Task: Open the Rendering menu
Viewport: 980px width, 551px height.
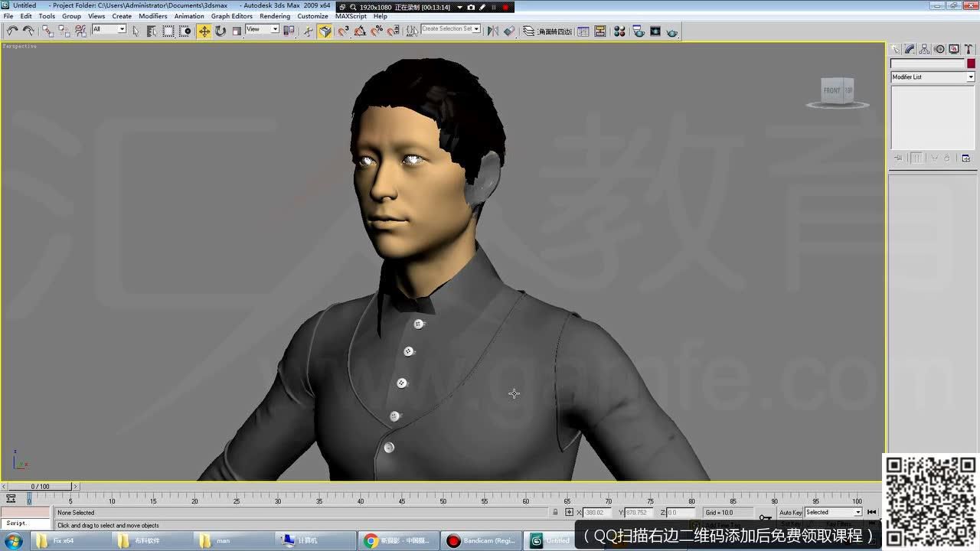Action: (x=275, y=16)
